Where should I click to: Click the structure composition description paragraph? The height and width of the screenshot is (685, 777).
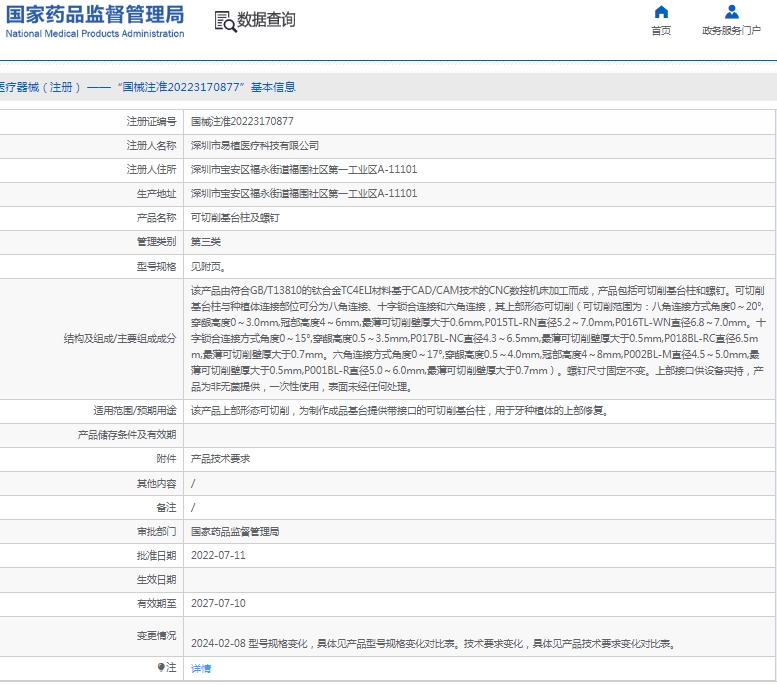point(478,339)
